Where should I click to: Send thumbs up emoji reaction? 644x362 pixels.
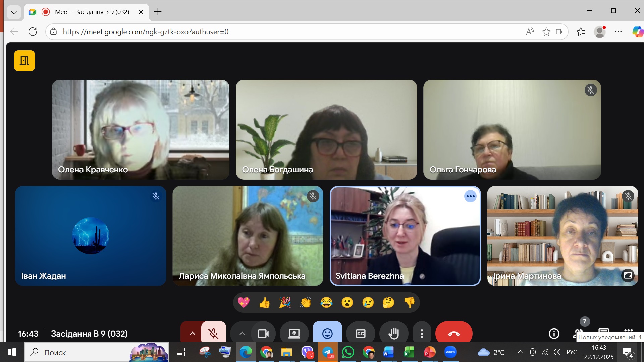click(264, 303)
